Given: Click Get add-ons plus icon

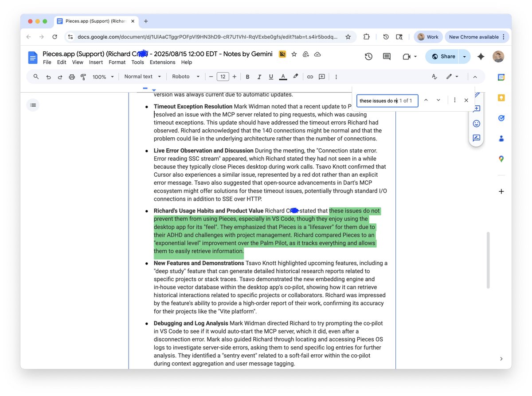Looking at the screenshot, I should point(501,191).
